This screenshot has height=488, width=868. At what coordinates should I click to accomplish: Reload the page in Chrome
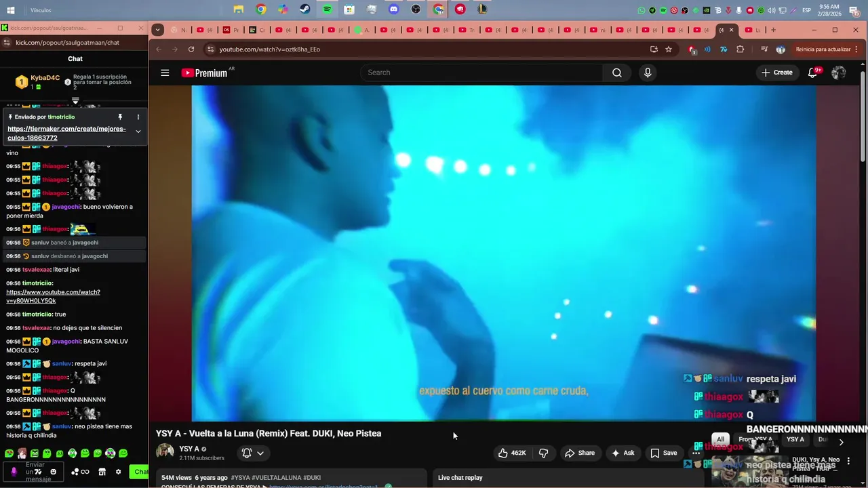tap(191, 49)
